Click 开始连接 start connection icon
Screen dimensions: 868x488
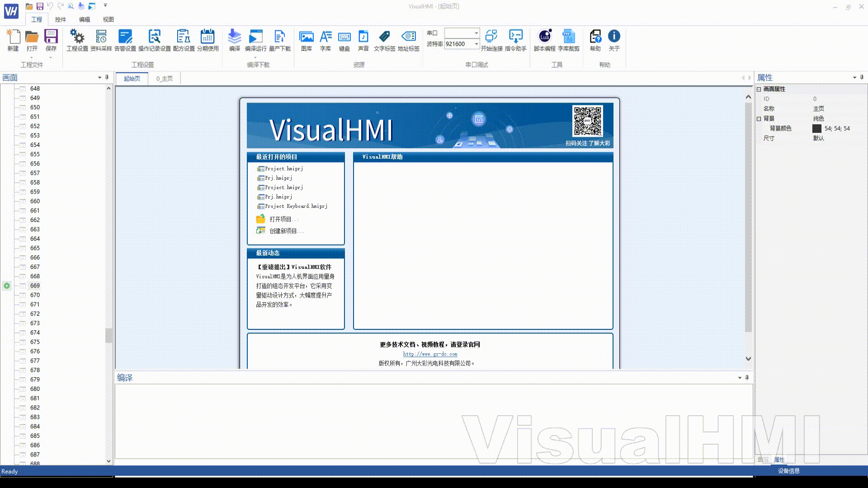491,41
